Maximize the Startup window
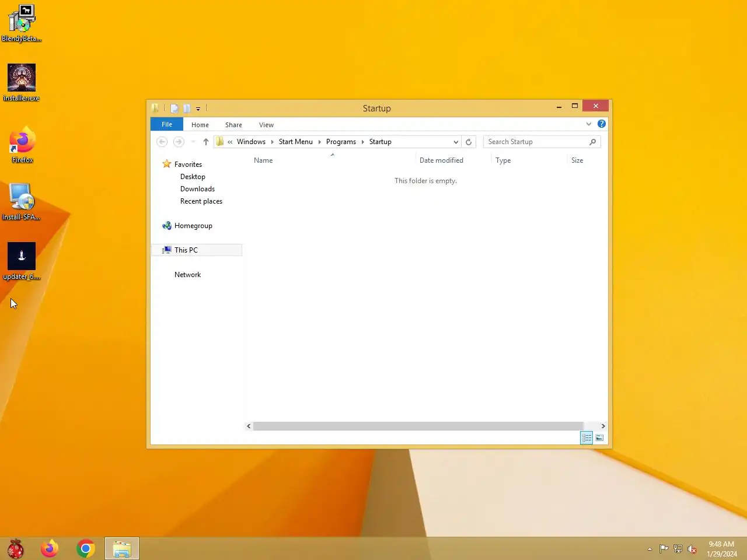 pos(574,106)
